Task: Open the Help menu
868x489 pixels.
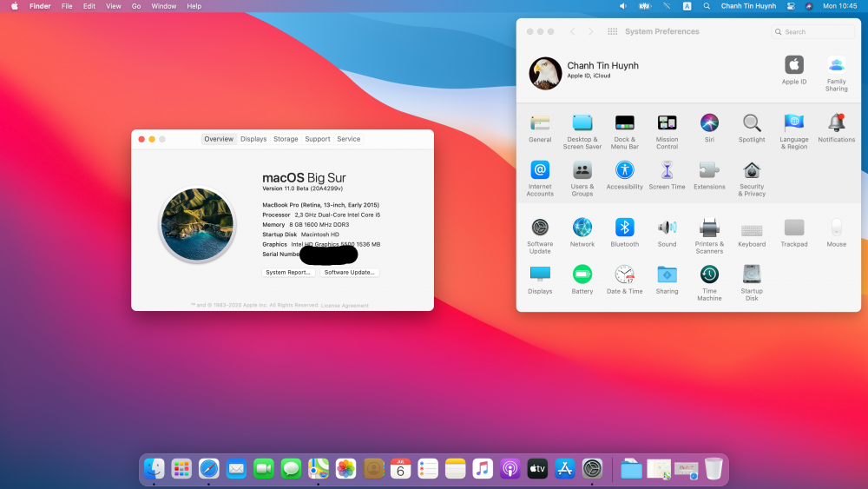Action: (194, 6)
